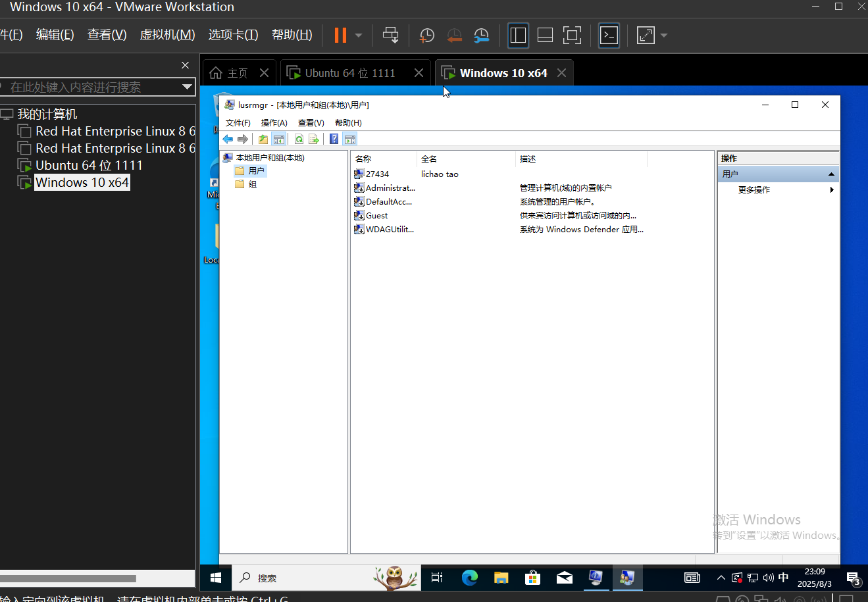Open the snapshot manager wrench icon
The height and width of the screenshot is (602, 868).
click(482, 36)
